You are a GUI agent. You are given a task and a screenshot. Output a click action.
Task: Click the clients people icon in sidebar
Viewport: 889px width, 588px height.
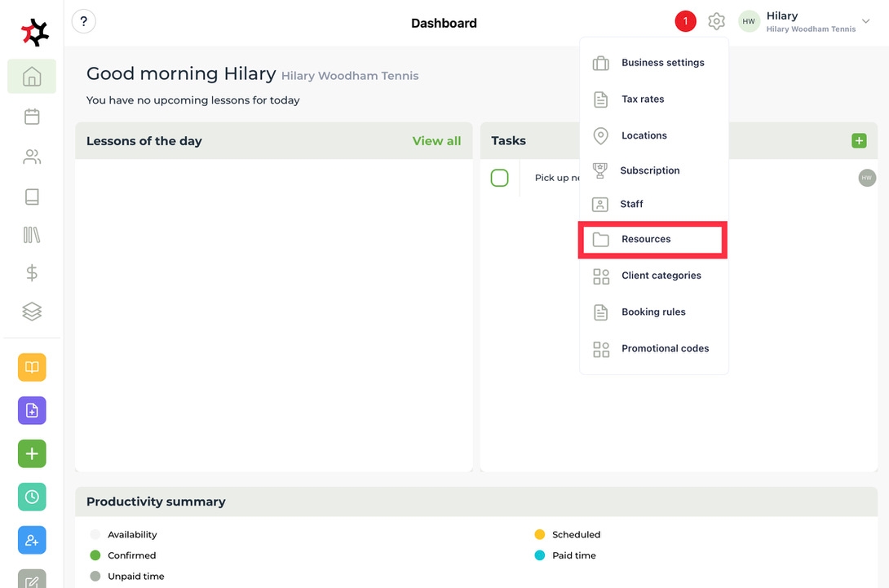click(32, 157)
